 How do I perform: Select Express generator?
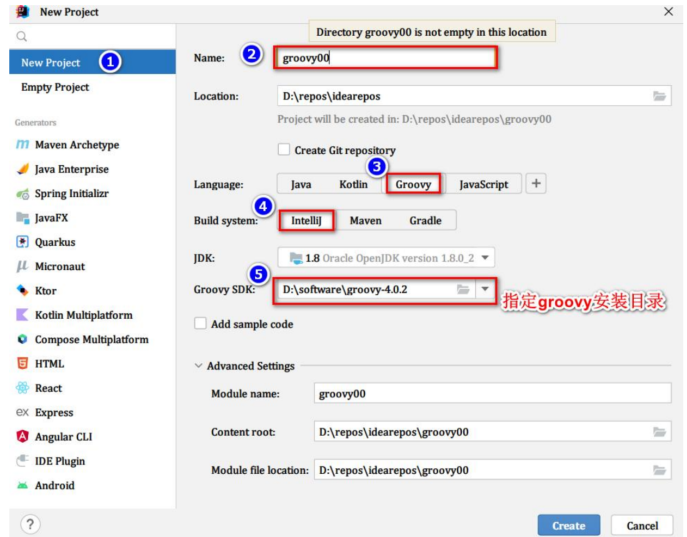[x=45, y=412]
